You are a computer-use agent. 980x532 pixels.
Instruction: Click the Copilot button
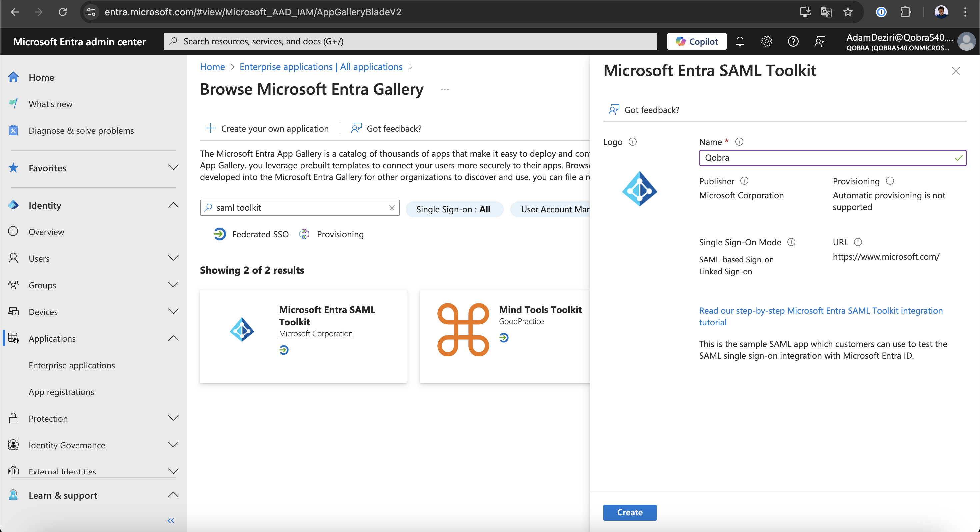tap(696, 41)
